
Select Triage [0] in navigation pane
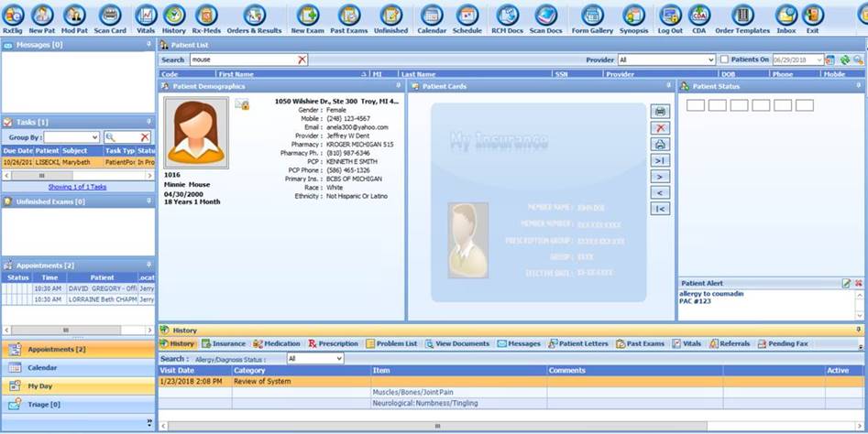(78, 404)
